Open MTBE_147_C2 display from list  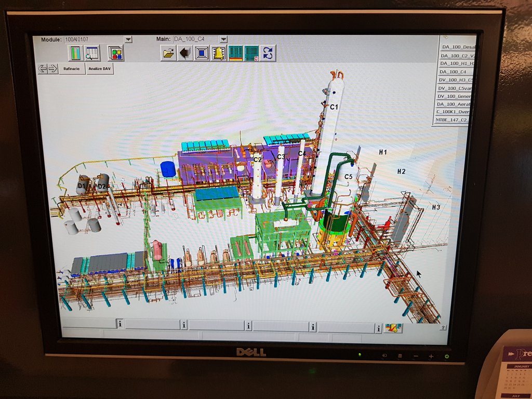[451, 120]
